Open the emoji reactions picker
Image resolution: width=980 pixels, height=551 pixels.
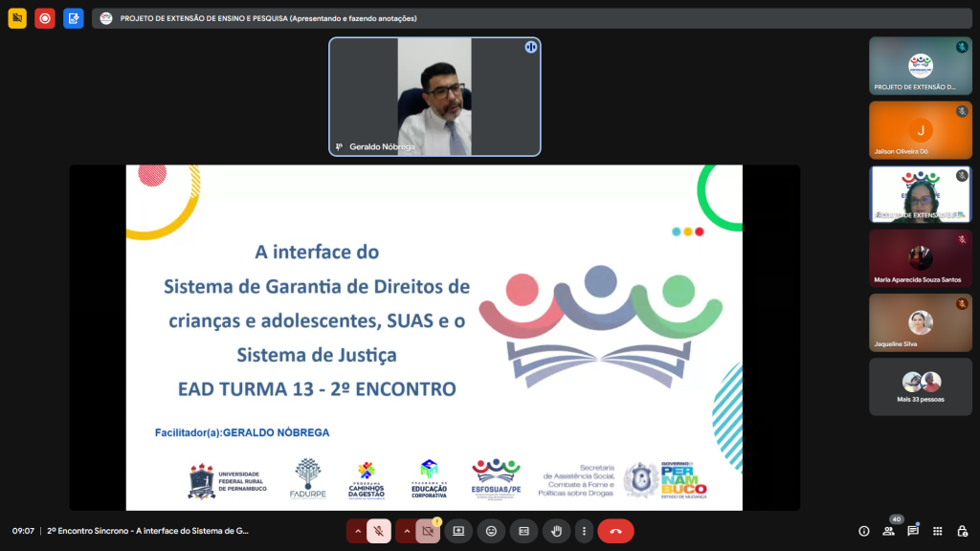click(x=491, y=531)
